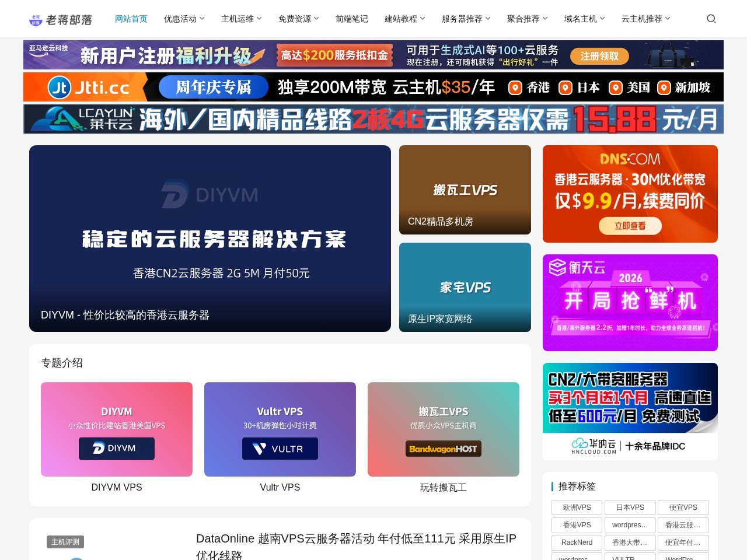Viewport: 747px width, 560px height.
Task: Click the 老蒋部落 site logo
Action: (61, 20)
